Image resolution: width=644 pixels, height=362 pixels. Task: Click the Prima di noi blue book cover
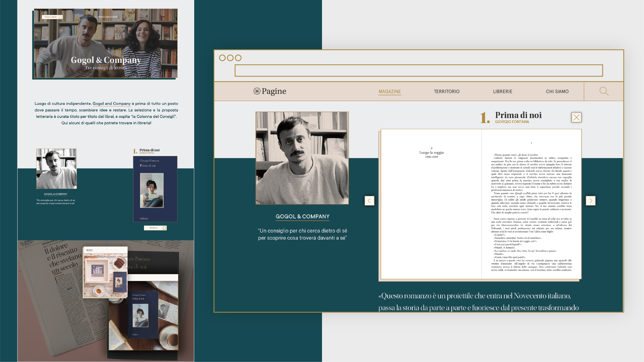tap(155, 189)
